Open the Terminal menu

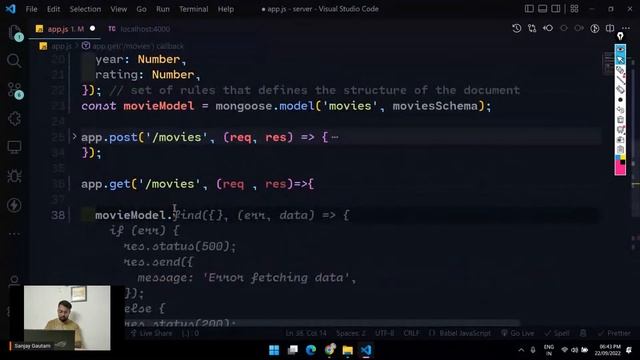193,9
